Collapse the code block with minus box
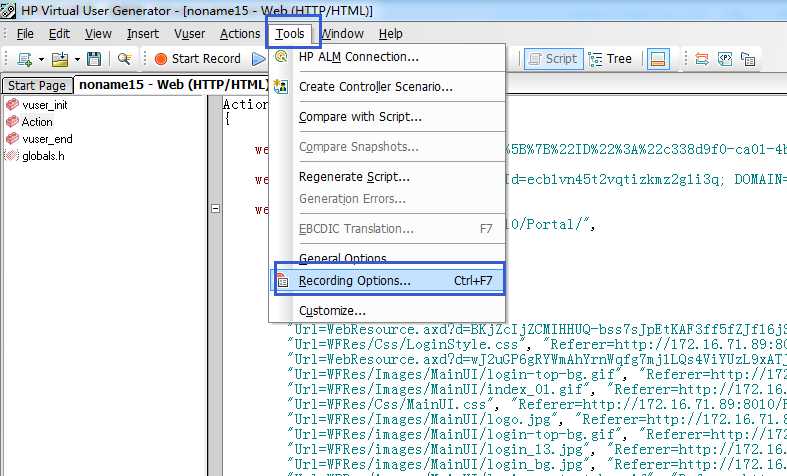The width and height of the screenshot is (787, 476). [215, 208]
